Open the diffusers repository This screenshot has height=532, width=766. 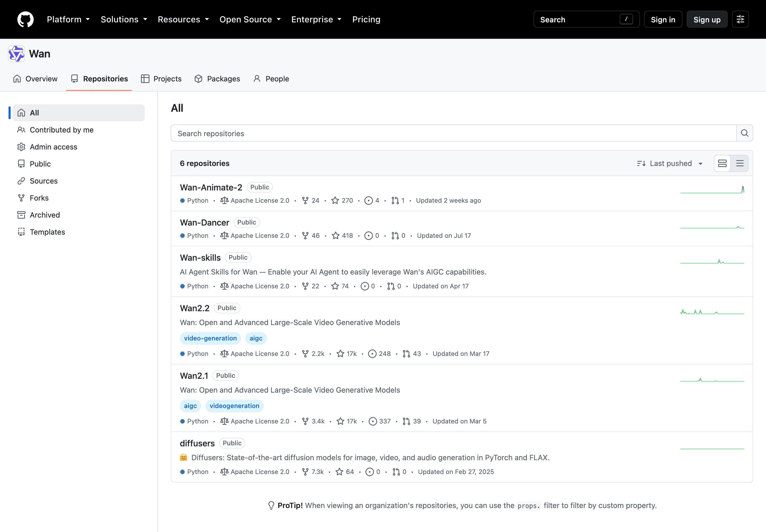click(197, 443)
